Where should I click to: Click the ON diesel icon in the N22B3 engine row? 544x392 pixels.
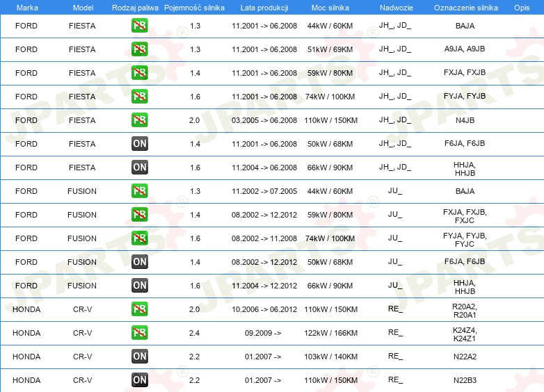[140, 380]
